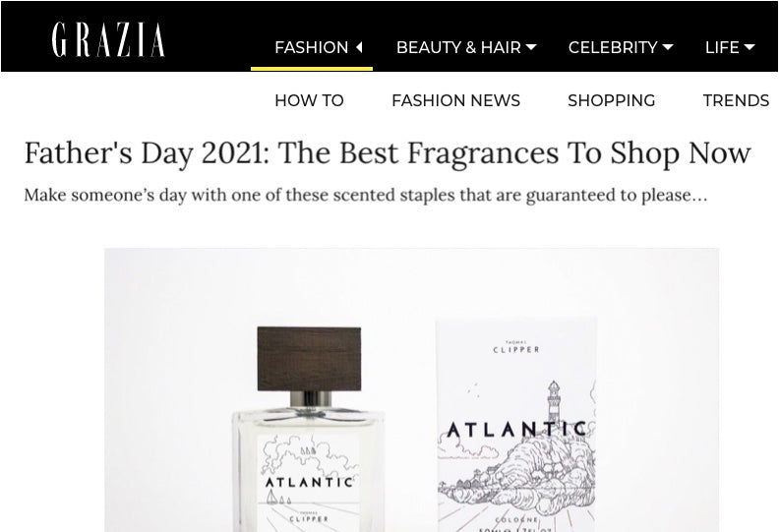Open the Celebrity menu item
780x532 pixels.
tap(613, 47)
